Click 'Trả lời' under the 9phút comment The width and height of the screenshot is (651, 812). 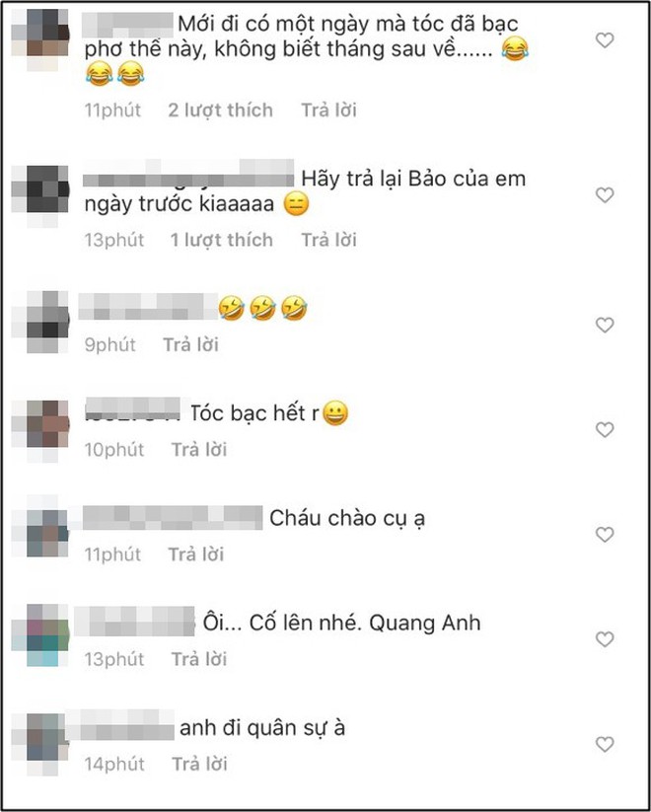point(191,344)
